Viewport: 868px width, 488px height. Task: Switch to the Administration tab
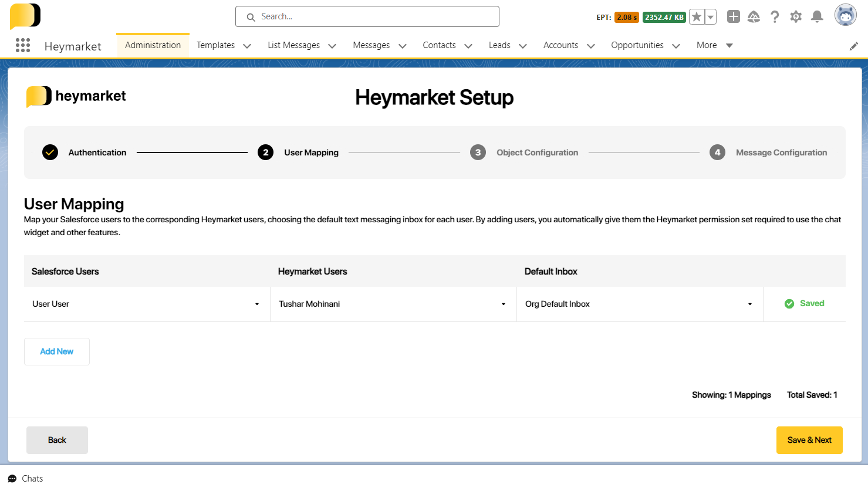(x=153, y=45)
